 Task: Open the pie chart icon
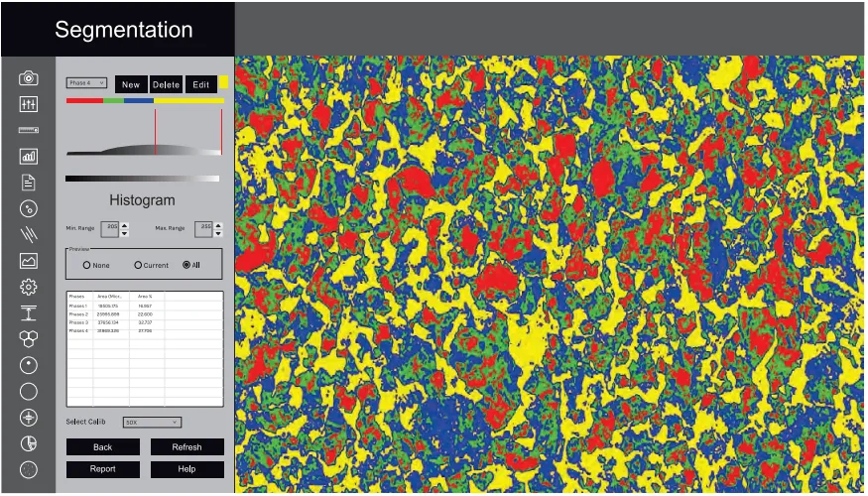[x=28, y=443]
